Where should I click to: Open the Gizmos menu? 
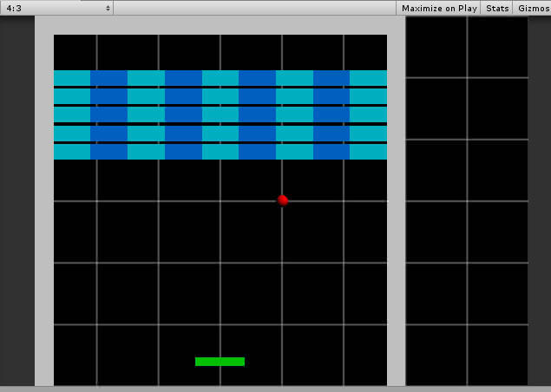533,8
